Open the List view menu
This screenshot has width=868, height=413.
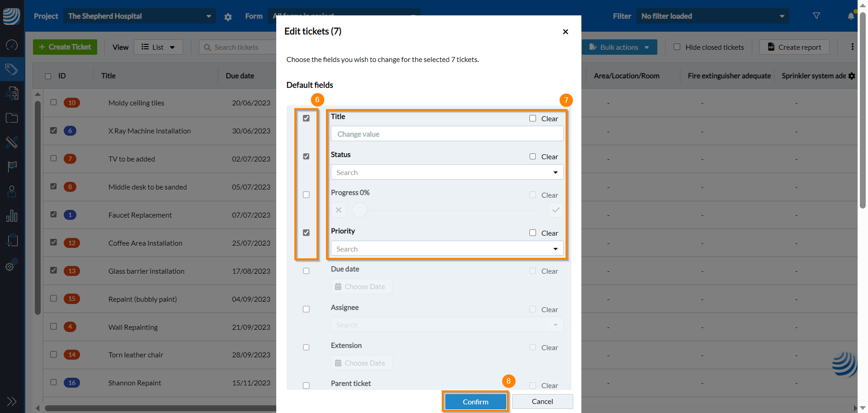click(x=158, y=47)
